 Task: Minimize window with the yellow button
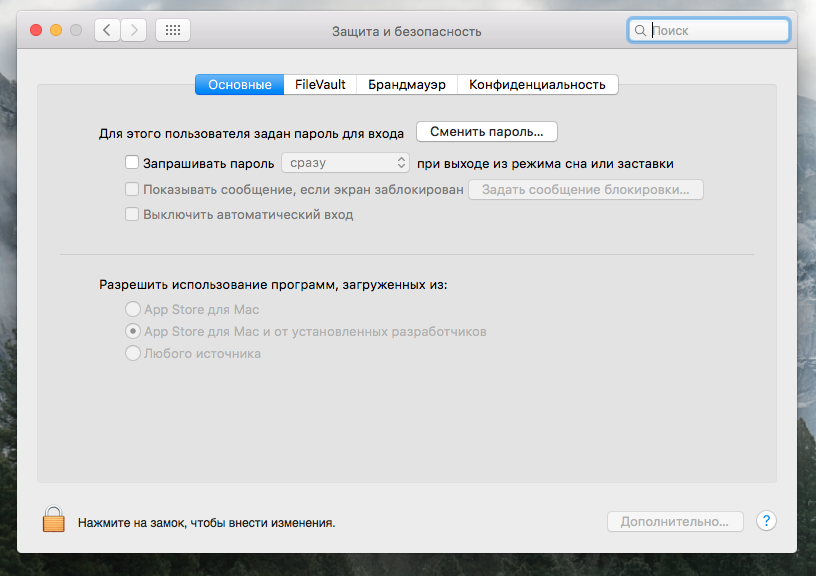[56, 30]
